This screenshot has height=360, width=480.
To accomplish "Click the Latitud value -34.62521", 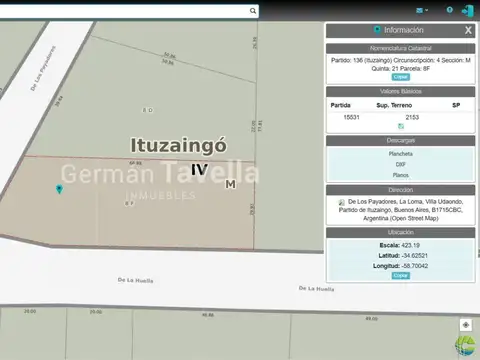I will pyautogui.click(x=415, y=256).
